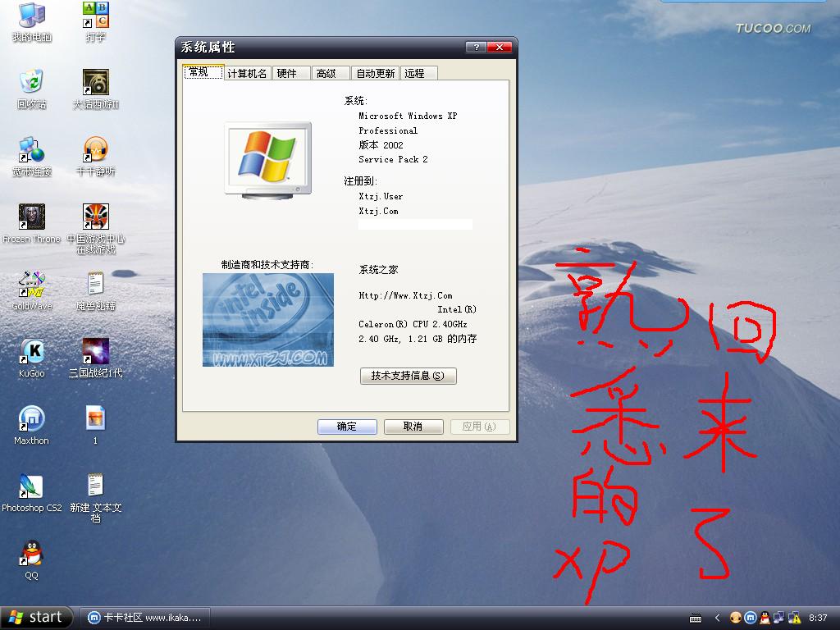Viewport: 840px width, 630px height.
Task: Select the 三国战纪1代 game icon
Action: tap(95, 358)
